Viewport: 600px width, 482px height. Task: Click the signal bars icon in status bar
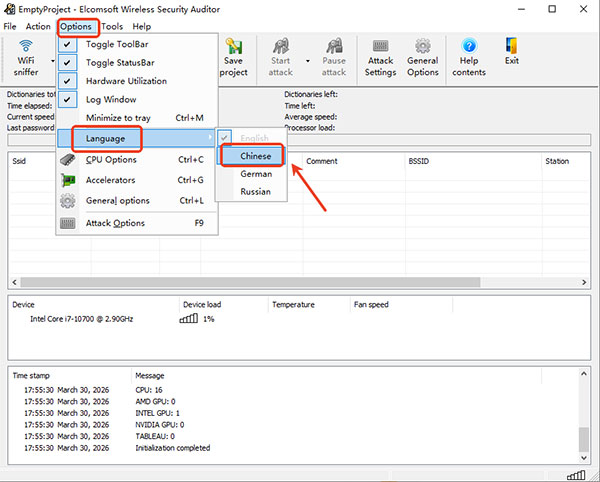(x=576, y=475)
